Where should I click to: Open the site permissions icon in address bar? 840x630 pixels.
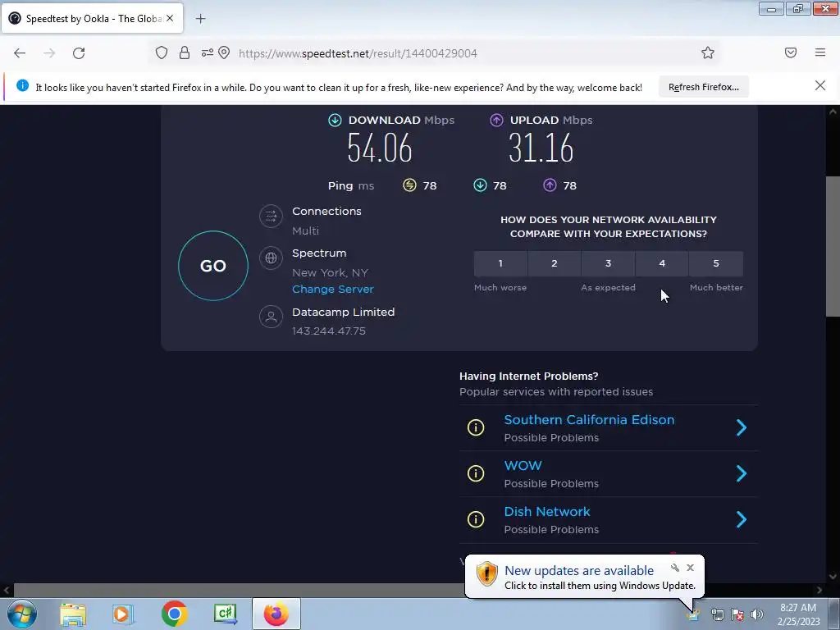(x=208, y=52)
